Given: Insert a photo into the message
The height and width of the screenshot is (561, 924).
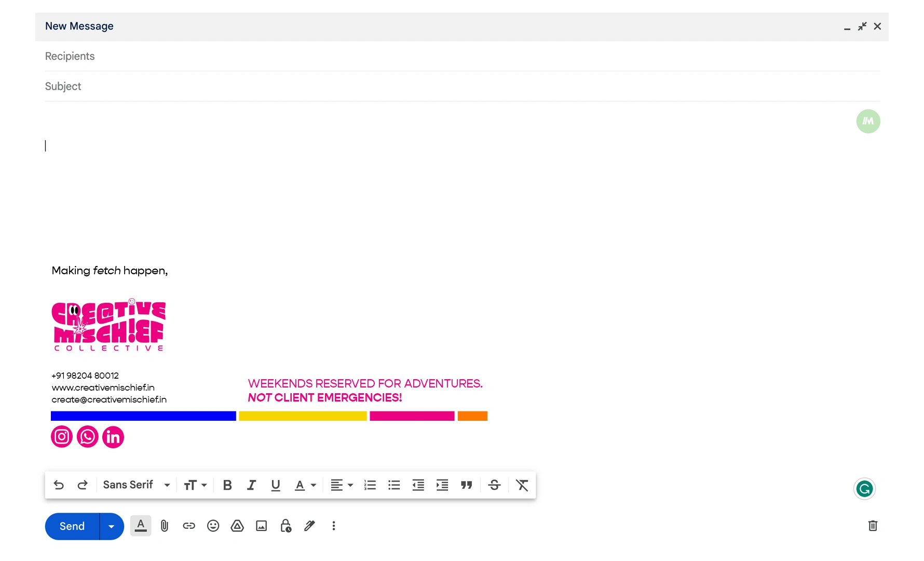Looking at the screenshot, I should (262, 526).
